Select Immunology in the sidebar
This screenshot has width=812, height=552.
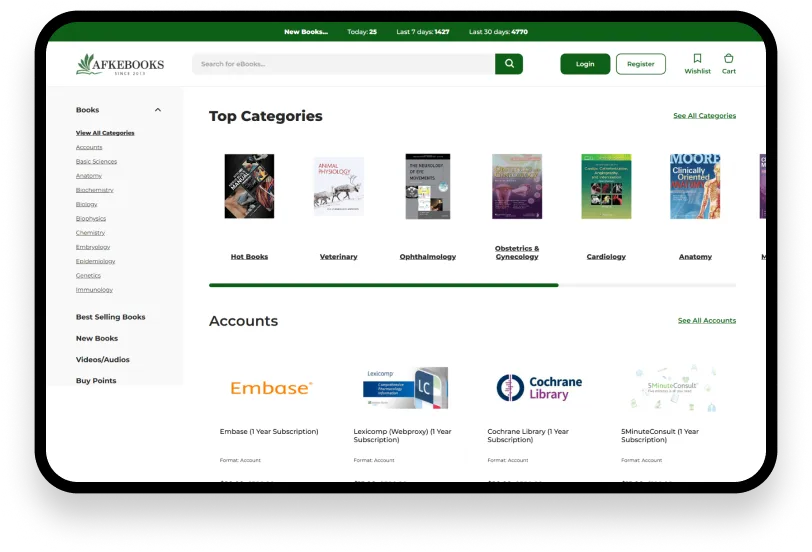(x=94, y=289)
